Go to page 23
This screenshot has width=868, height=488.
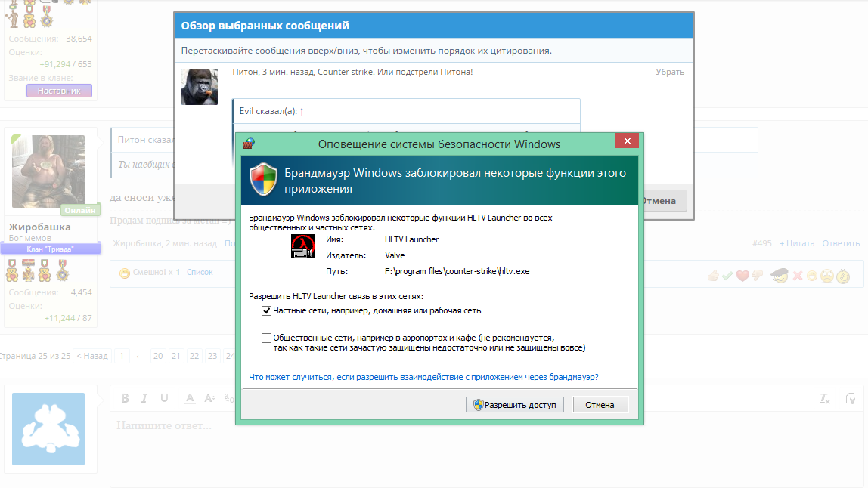click(x=212, y=356)
